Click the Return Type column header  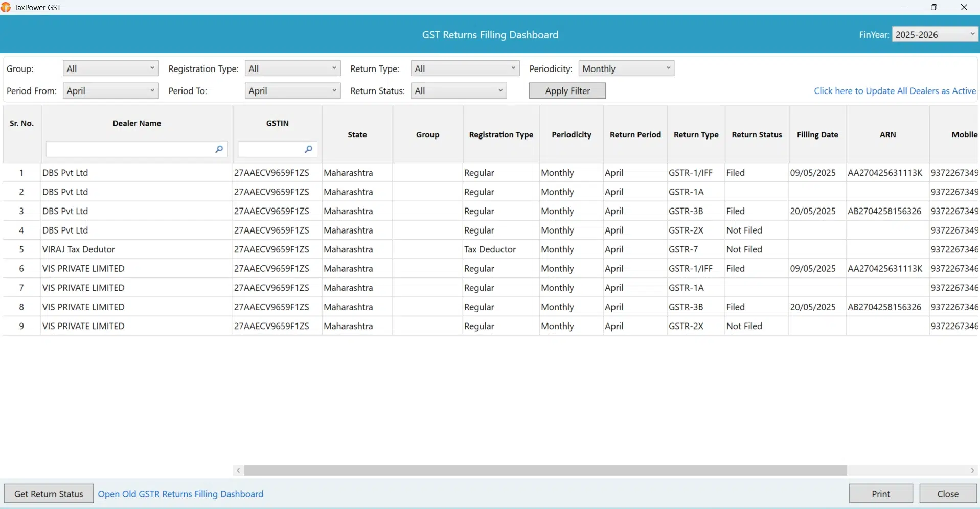[x=696, y=135]
